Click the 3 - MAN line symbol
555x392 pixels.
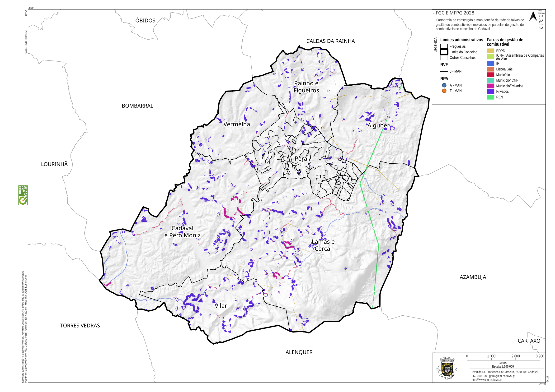(444, 71)
